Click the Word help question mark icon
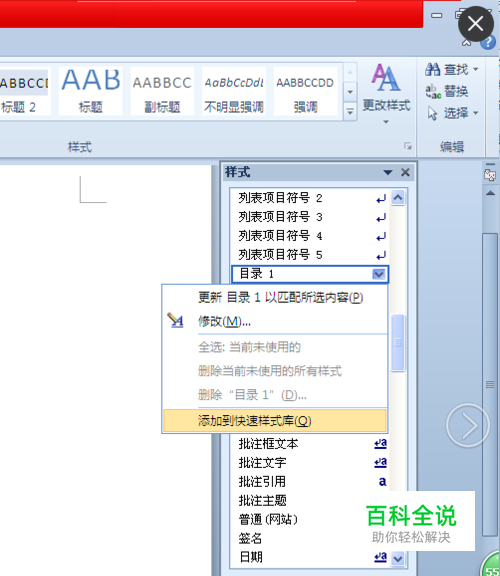 (488, 43)
